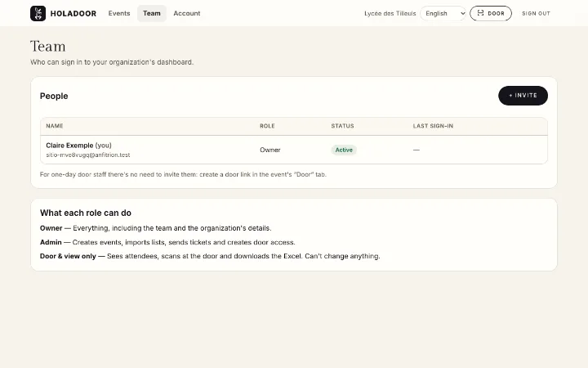The image size is (588, 368).
Task: Click SIGN OUT
Action: pos(536,14)
